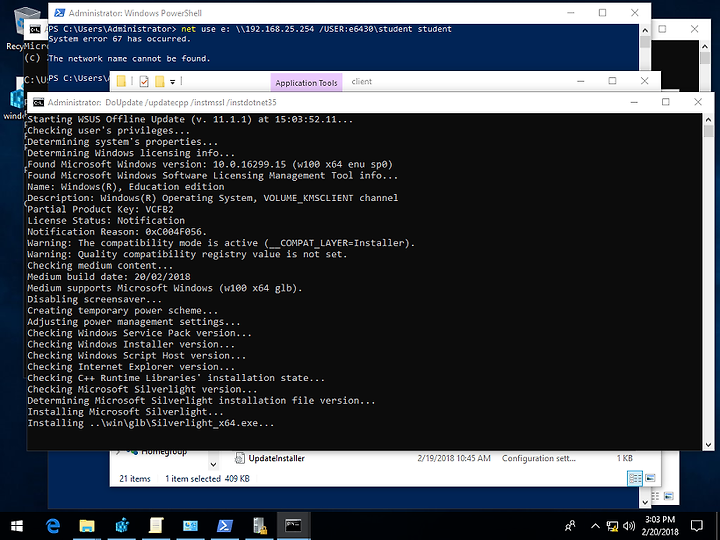Screen dimensions: 720x540
Task: Open the Action Center notifications icon
Action: 697,526
